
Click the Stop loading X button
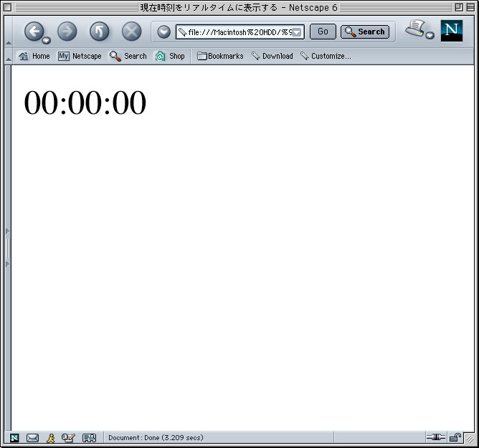[132, 31]
